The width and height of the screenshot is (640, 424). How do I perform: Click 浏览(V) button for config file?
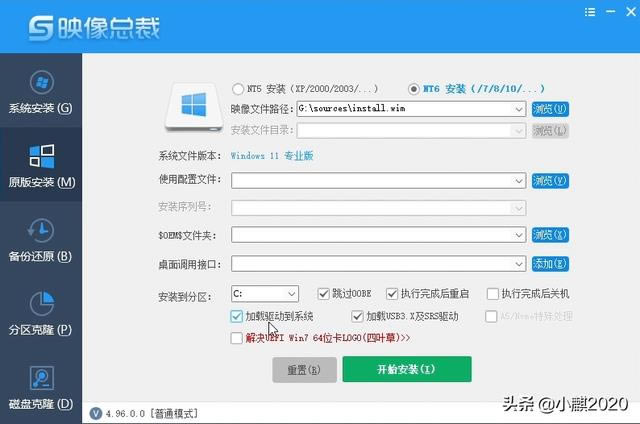[x=550, y=181]
